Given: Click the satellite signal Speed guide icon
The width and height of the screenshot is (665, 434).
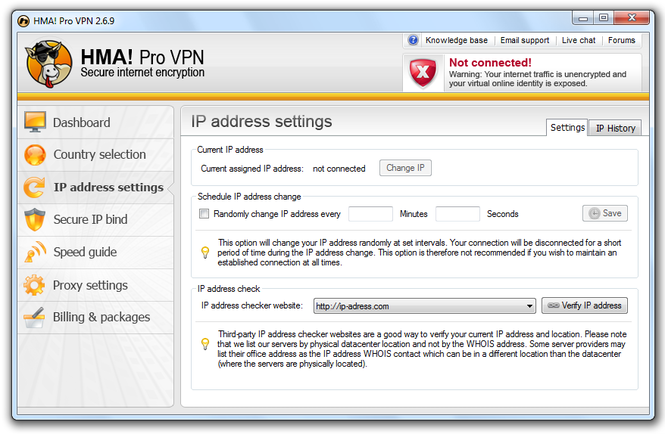Looking at the screenshot, I should click(35, 252).
